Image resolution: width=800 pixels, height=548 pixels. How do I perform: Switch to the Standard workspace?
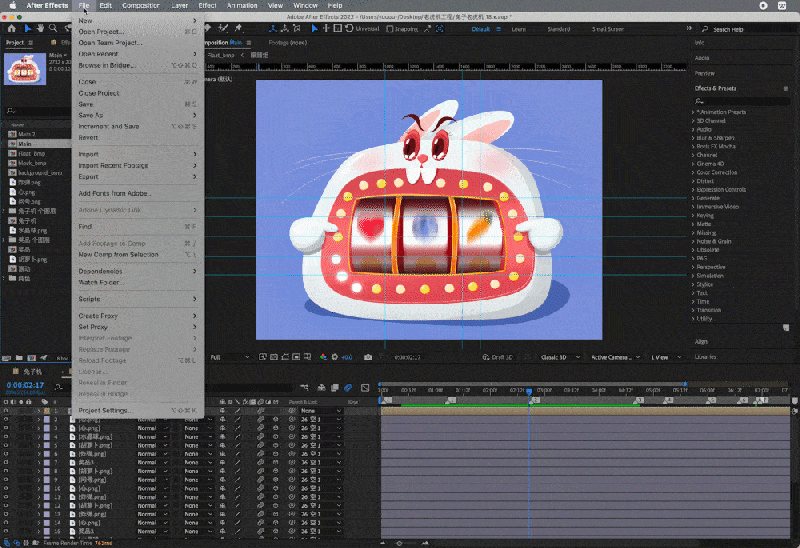(559, 29)
